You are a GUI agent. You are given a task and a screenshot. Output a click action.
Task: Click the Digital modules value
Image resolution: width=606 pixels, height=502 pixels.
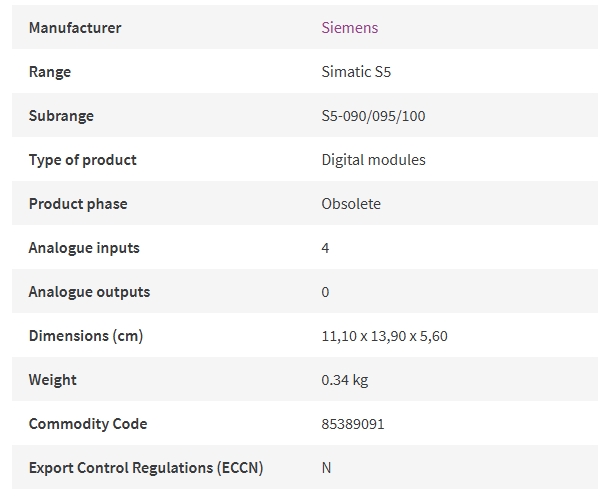tap(373, 160)
